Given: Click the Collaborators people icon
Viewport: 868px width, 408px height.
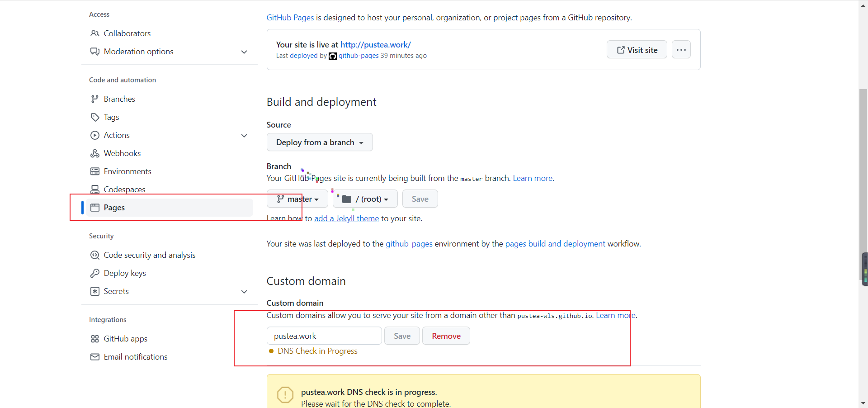Looking at the screenshot, I should coord(94,33).
